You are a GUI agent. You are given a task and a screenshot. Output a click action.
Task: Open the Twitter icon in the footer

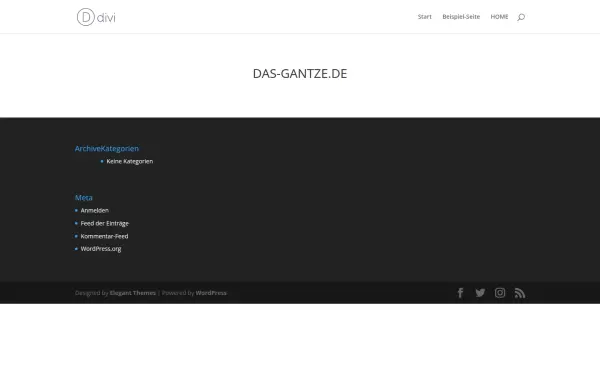tap(480, 293)
